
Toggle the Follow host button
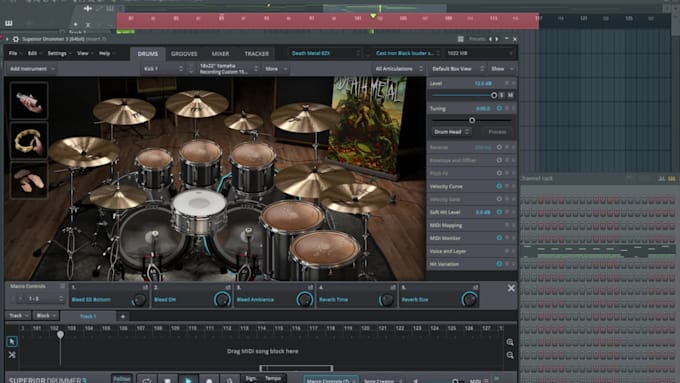(x=121, y=379)
